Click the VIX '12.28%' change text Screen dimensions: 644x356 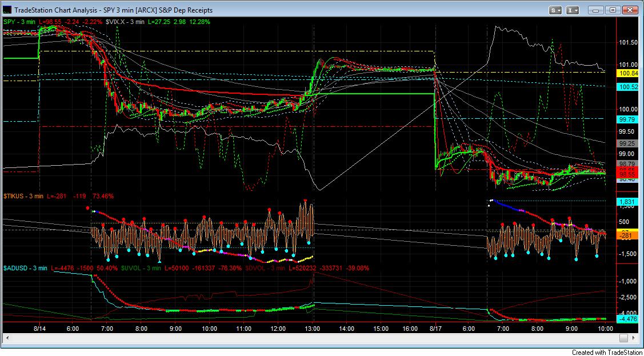pyautogui.click(x=199, y=21)
